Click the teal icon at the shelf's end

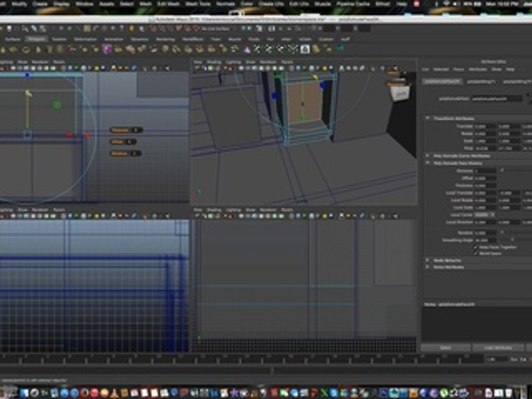[340, 49]
